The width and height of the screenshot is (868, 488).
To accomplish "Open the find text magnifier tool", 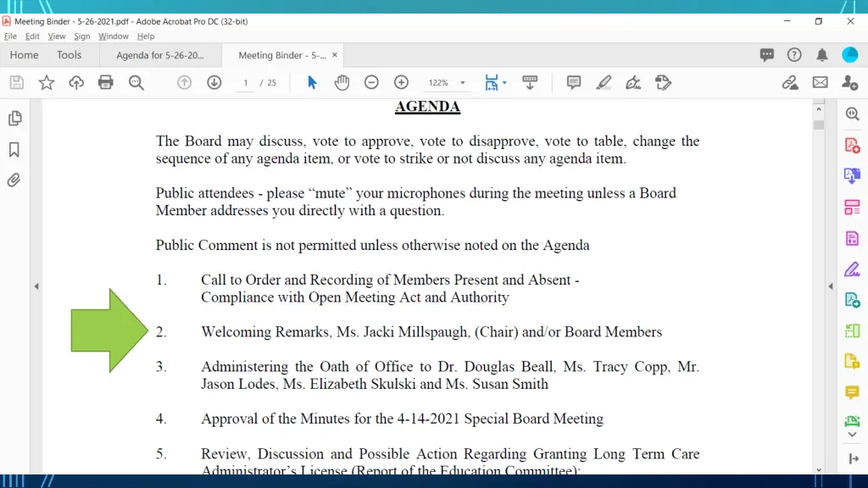I will (136, 82).
